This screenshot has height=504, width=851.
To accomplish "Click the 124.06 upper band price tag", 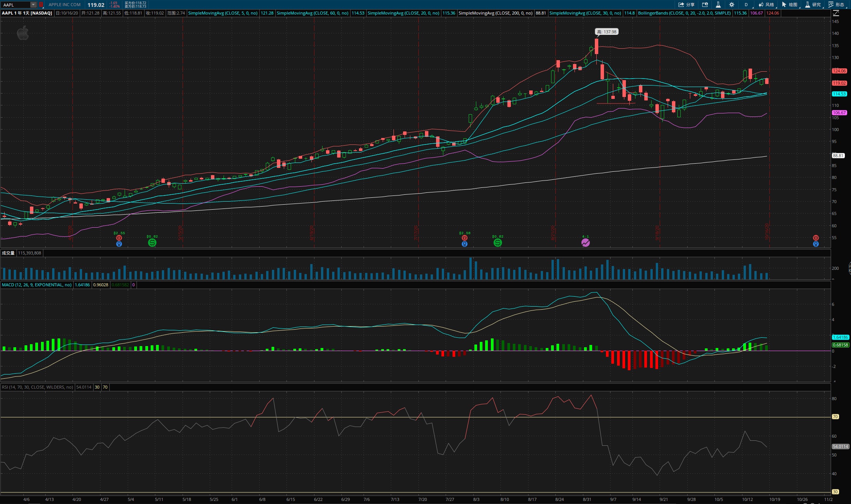I will [x=839, y=71].
